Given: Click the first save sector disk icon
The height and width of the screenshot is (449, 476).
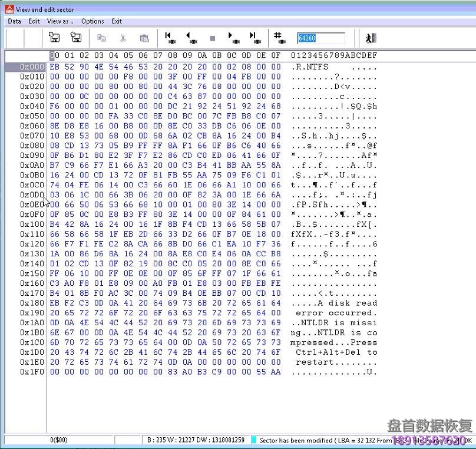Looking at the screenshot, I should pos(54,38).
